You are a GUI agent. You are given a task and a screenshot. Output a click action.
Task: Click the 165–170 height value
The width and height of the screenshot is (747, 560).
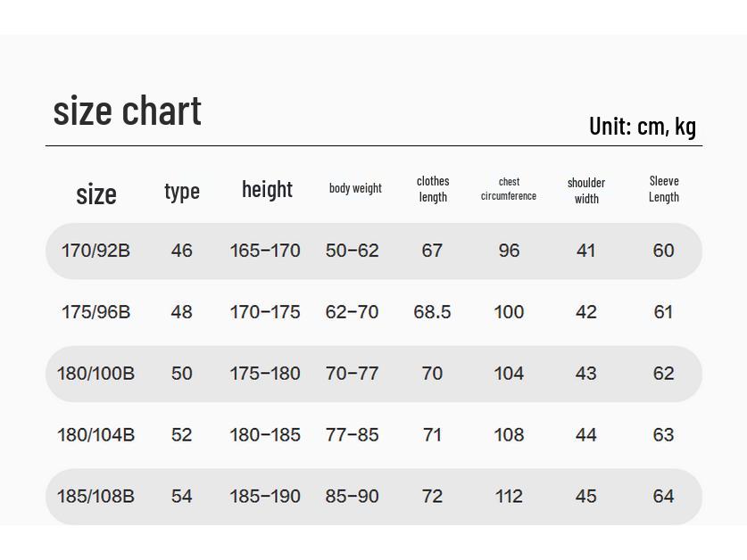(265, 251)
